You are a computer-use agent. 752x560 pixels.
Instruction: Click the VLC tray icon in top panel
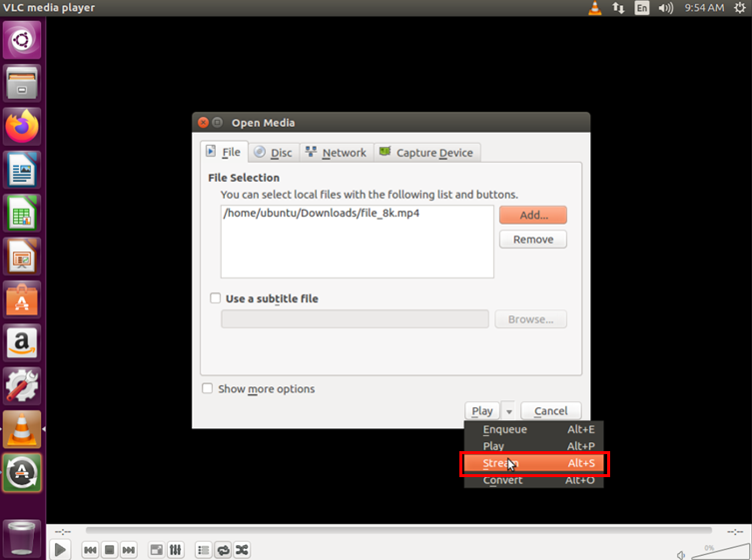tap(594, 8)
